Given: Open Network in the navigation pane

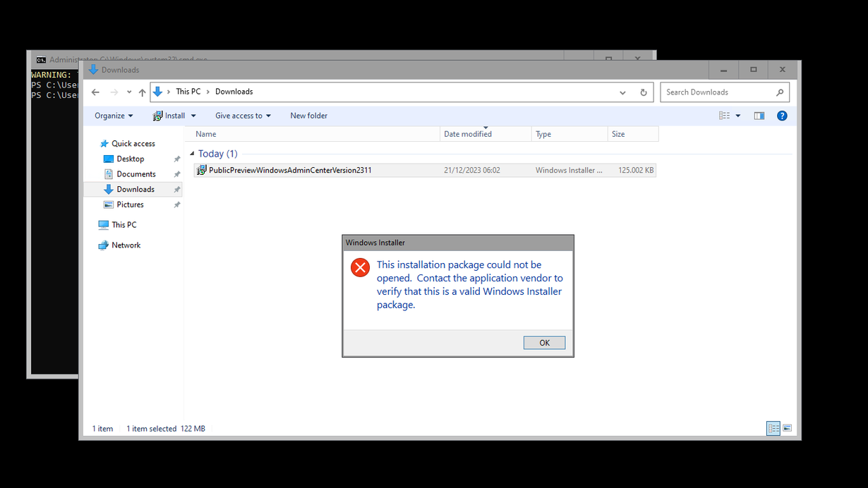Looking at the screenshot, I should tap(126, 245).
